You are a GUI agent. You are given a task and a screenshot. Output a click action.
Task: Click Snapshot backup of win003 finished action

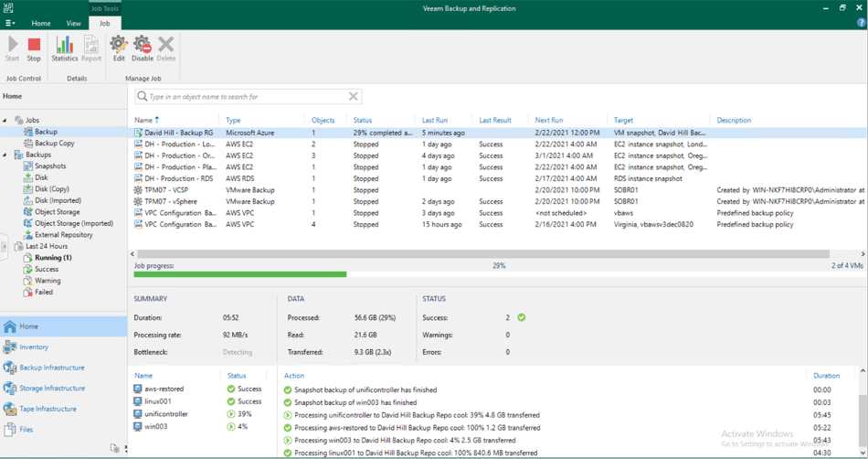tap(355, 402)
